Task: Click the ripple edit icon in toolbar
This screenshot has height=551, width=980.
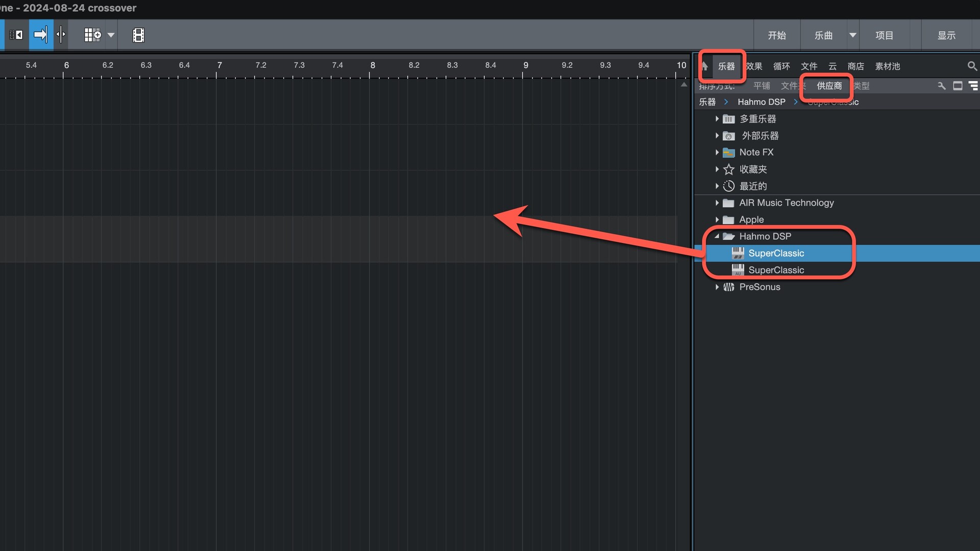Action: pos(16,35)
